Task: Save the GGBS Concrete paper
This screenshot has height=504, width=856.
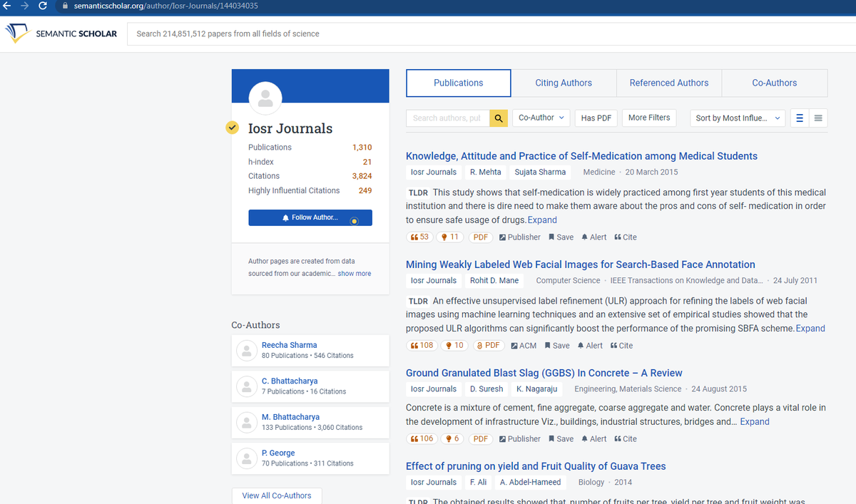Action: 561,439
